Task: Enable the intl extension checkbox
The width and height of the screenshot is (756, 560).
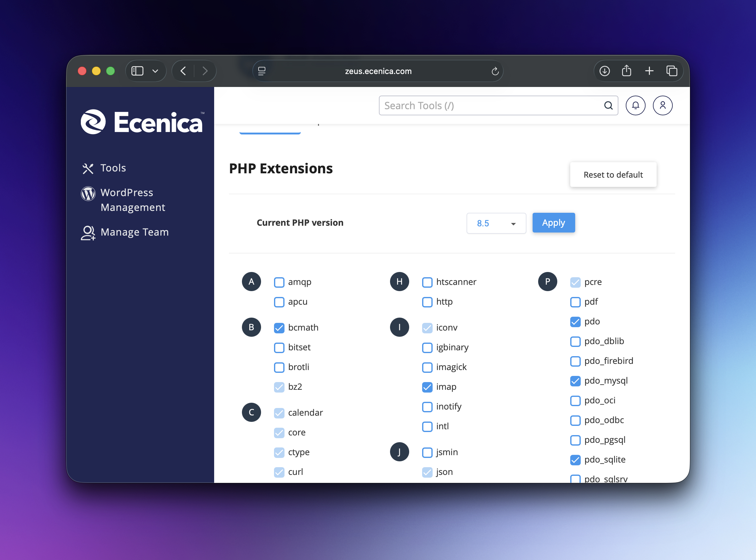Action: (427, 426)
